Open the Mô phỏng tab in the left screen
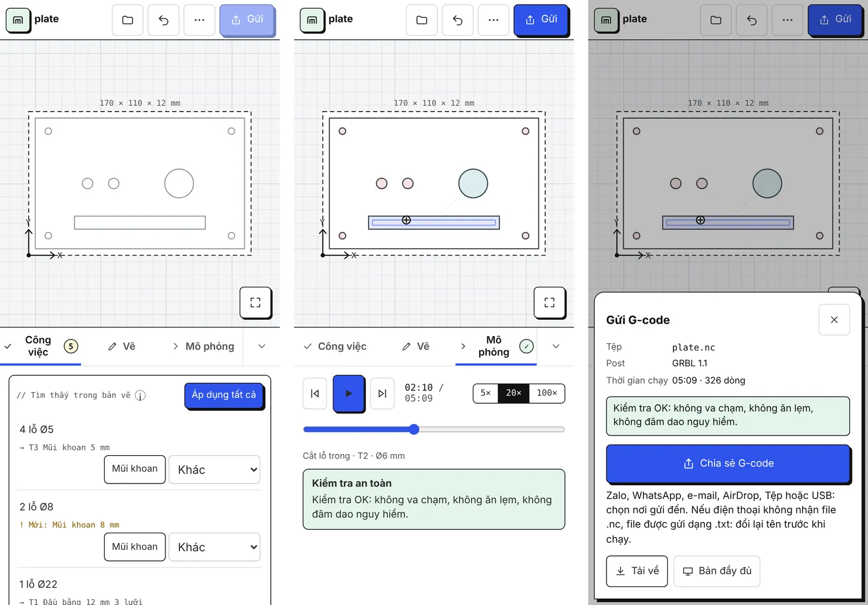The height and width of the screenshot is (605, 868). tap(203, 346)
